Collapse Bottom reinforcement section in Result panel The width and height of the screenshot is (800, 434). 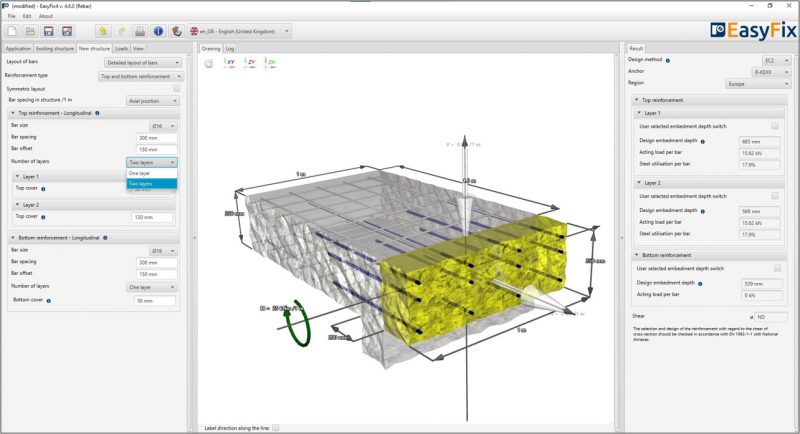point(637,255)
